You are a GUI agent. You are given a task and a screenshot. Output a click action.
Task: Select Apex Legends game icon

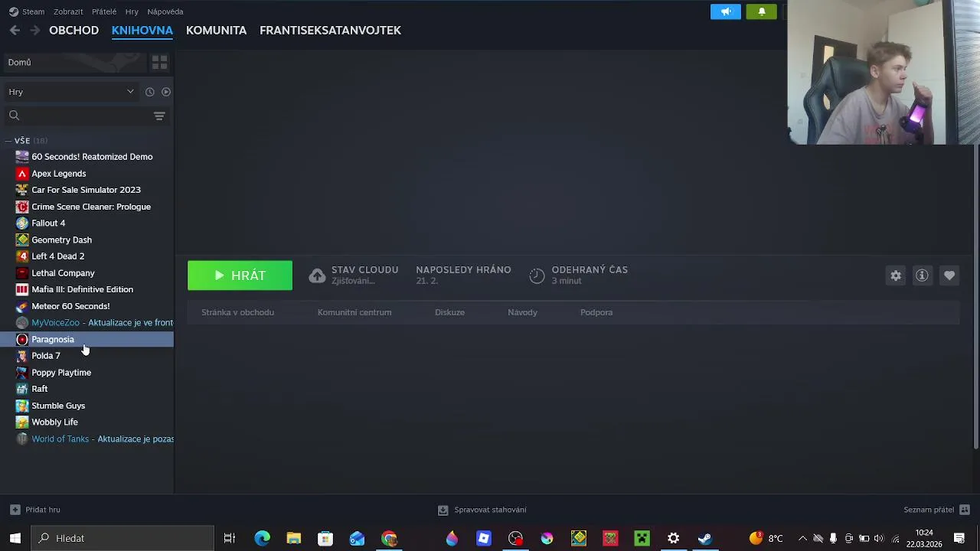point(22,174)
